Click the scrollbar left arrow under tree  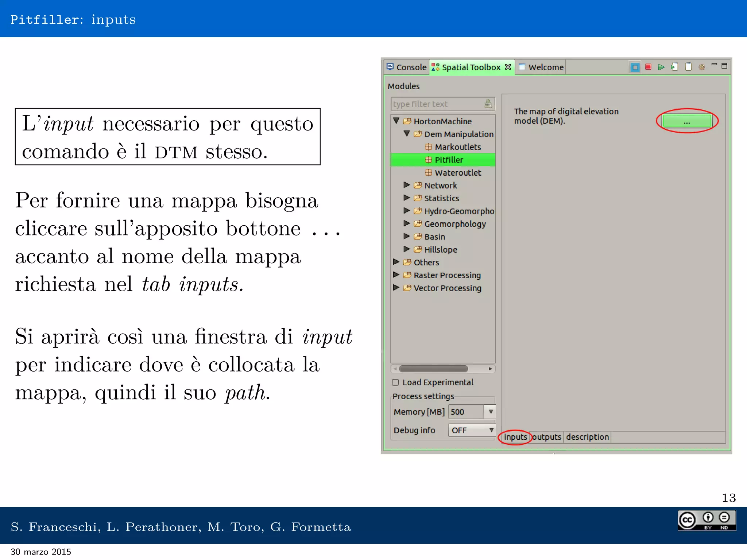(395, 369)
